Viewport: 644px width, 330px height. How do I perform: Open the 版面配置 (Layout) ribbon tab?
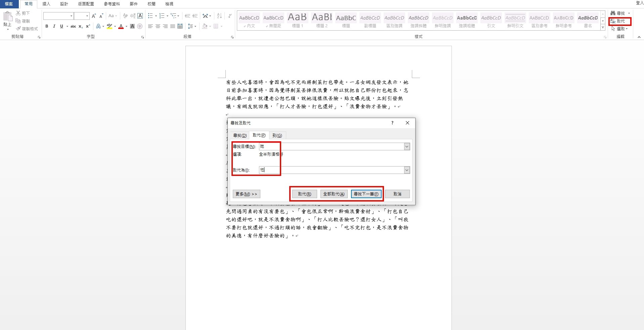click(86, 4)
